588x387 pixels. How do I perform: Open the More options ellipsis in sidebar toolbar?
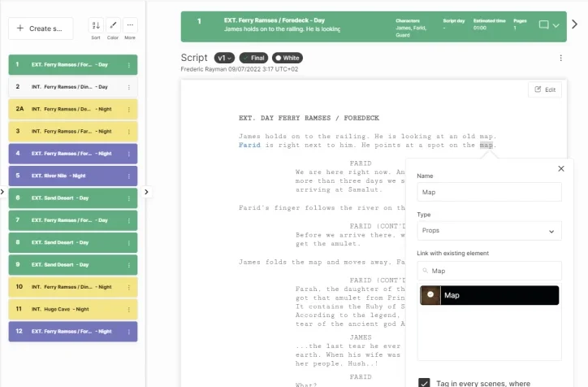click(x=130, y=25)
